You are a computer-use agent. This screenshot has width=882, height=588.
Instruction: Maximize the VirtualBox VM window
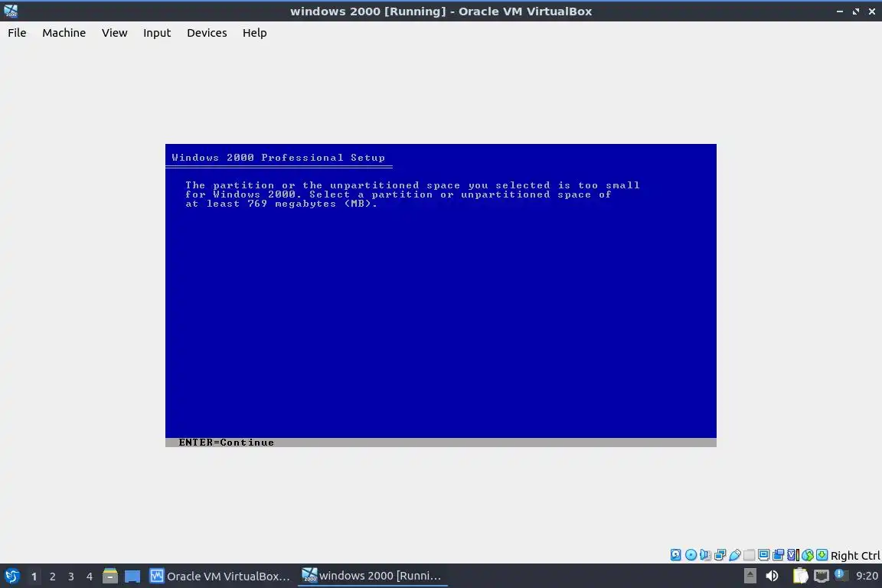(x=855, y=11)
